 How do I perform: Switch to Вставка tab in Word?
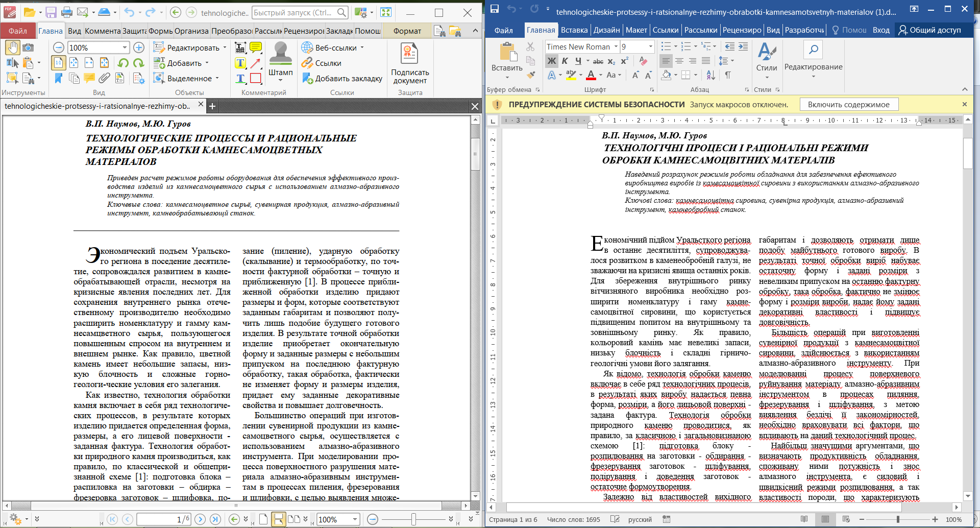(574, 30)
